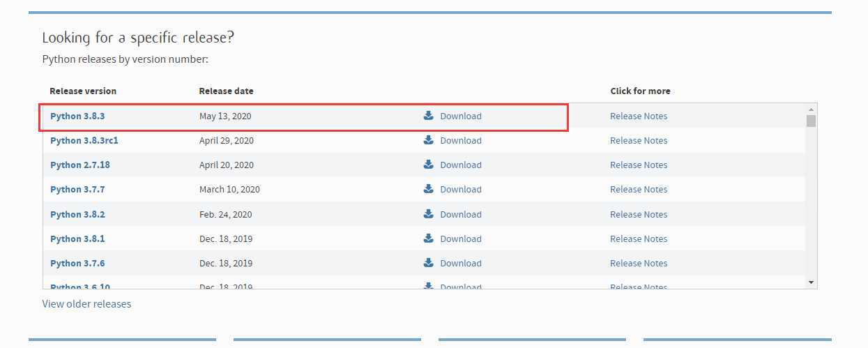View Release Notes for Python 3.8.2
The image size is (868, 348).
pos(639,215)
